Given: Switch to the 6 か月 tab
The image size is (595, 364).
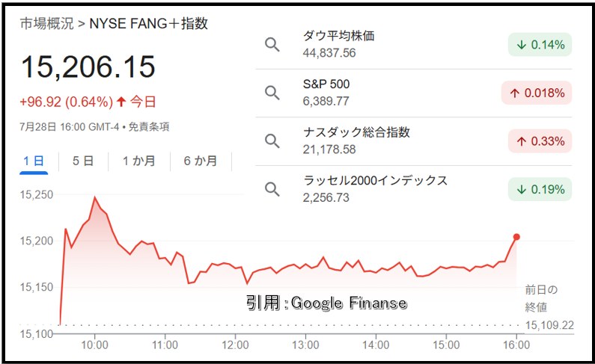Looking at the screenshot, I should pos(201,161).
